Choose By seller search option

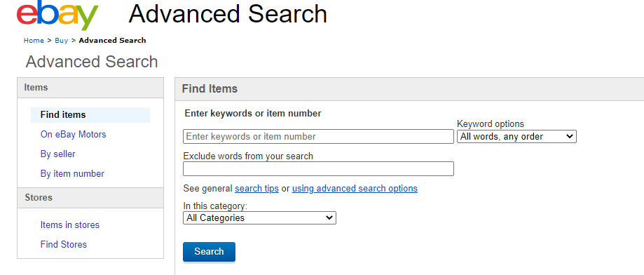58,154
